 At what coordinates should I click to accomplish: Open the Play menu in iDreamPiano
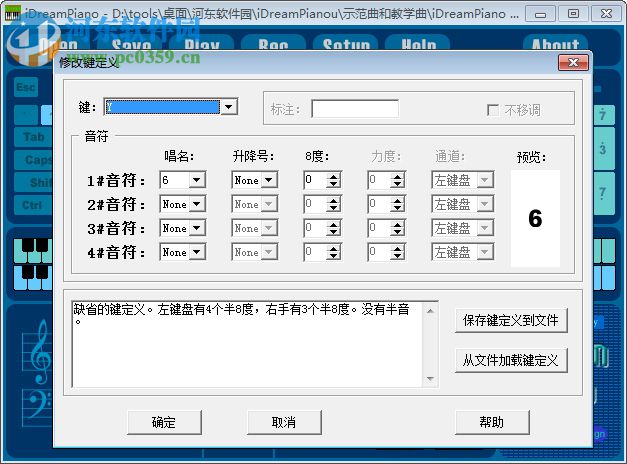[x=202, y=44]
